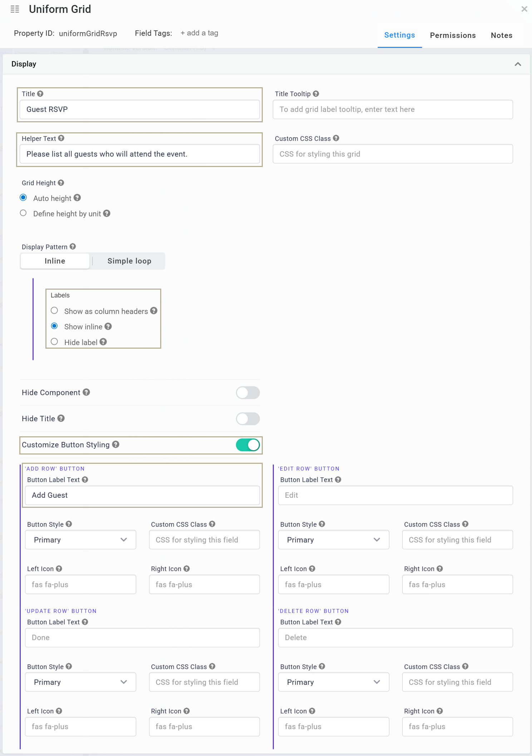Click the Edit Row Button Label Text field
This screenshot has height=756, width=532.
point(395,495)
